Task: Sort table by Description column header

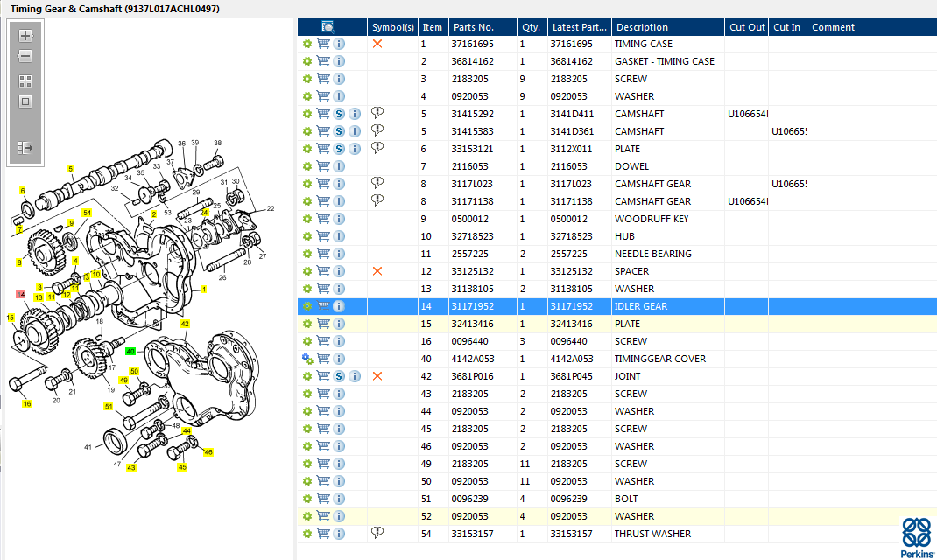Action: [641, 27]
